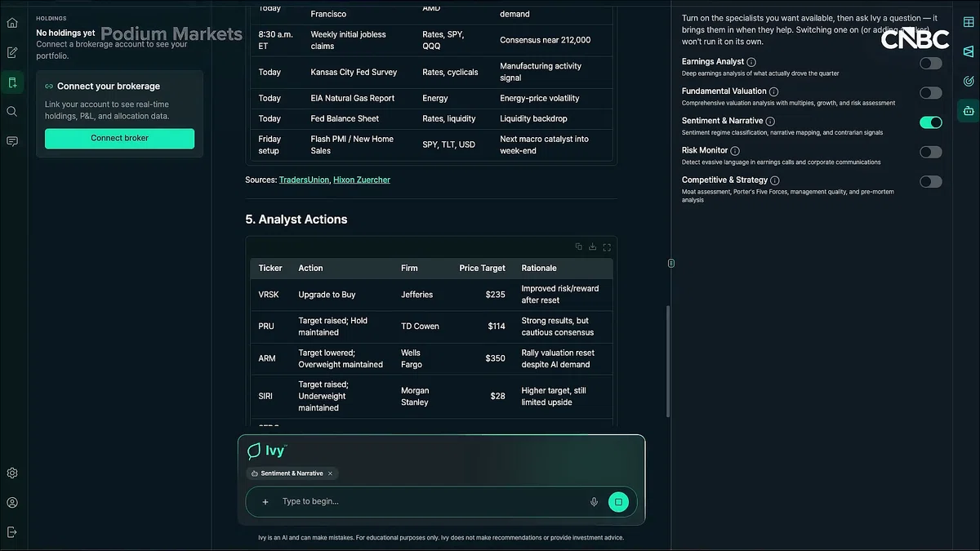Screen dimensions: 980x551
Task: Click the Connect broker button
Action: pos(119,138)
